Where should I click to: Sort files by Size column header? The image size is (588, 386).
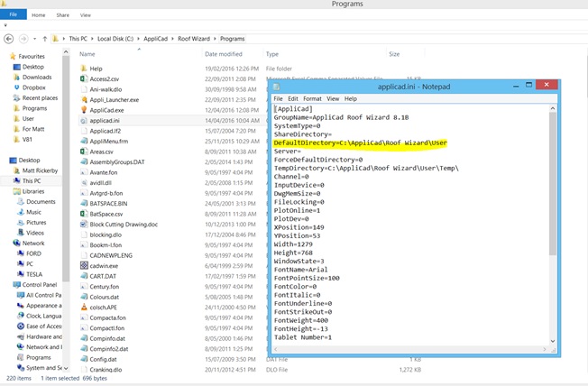[394, 54]
